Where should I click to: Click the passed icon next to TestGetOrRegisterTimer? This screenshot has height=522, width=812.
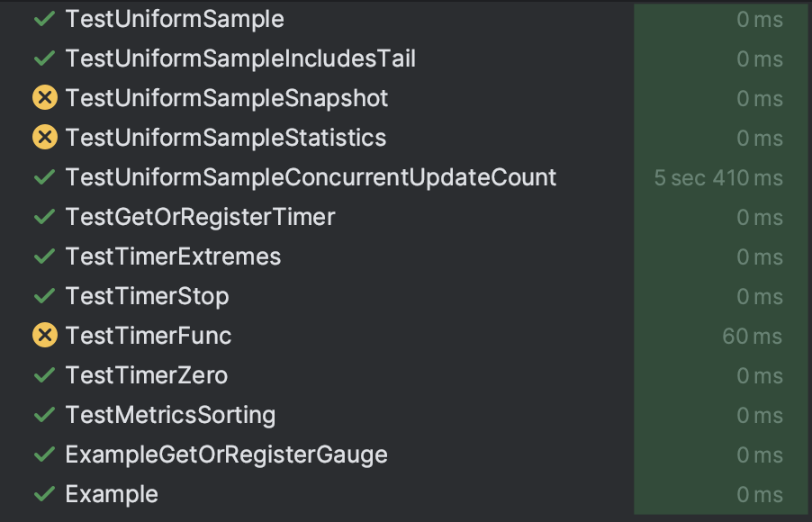(x=44, y=217)
